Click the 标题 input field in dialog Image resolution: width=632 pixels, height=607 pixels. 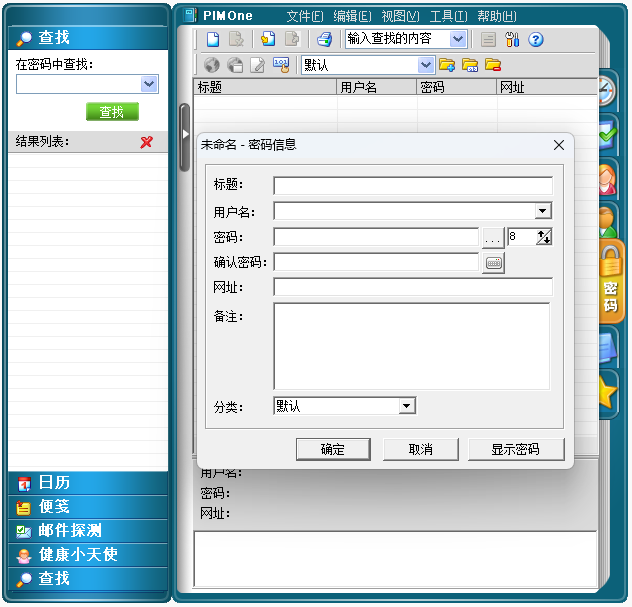coord(413,186)
